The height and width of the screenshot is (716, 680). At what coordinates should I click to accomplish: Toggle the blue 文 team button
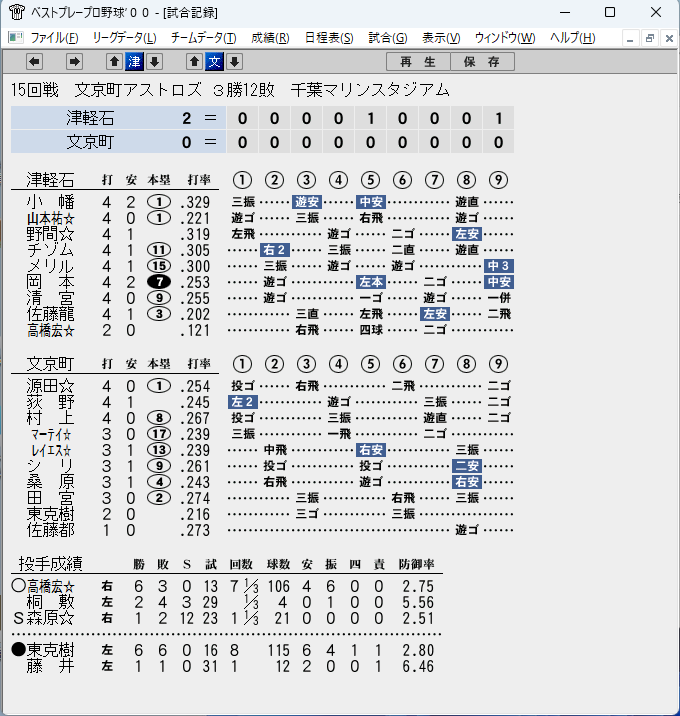(214, 61)
